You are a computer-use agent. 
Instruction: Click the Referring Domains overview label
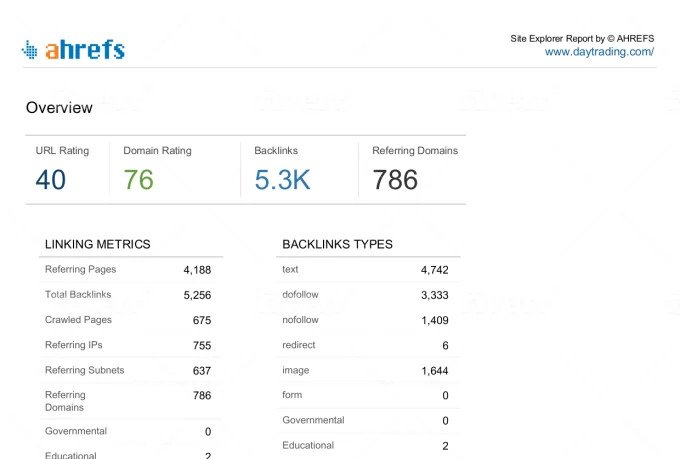tap(415, 151)
